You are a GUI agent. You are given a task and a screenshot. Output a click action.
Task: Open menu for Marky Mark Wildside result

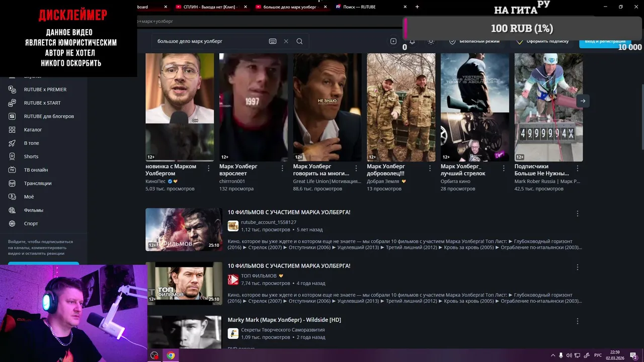point(578,321)
